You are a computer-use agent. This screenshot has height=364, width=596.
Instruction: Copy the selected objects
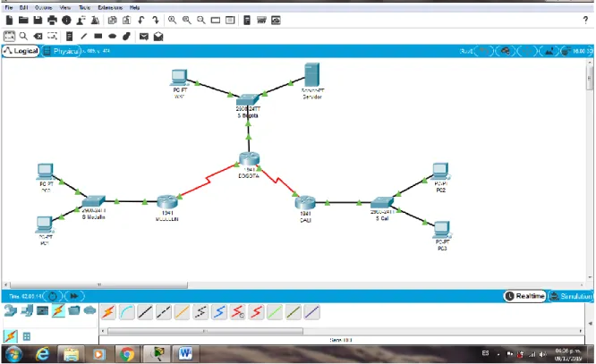pyautogui.click(x=112, y=21)
